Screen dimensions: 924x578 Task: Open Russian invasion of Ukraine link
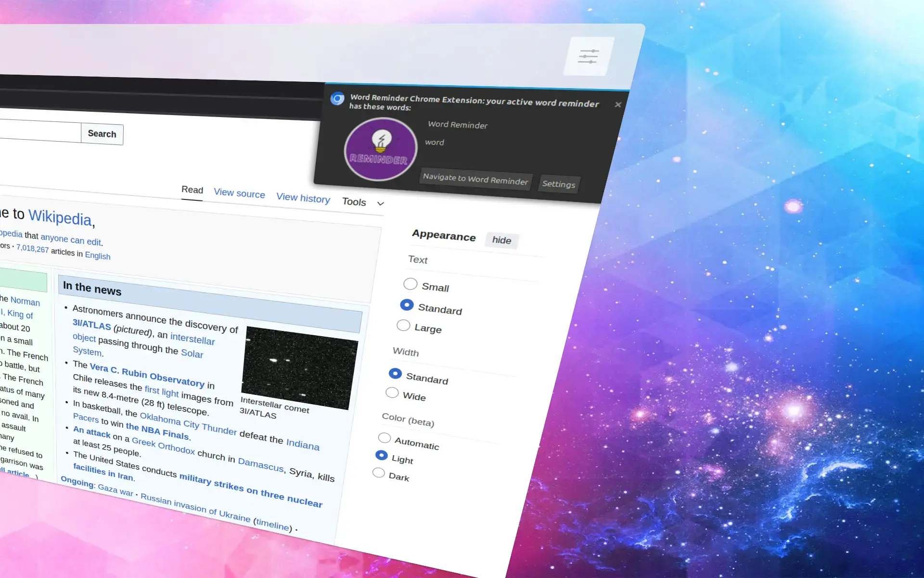point(195,508)
